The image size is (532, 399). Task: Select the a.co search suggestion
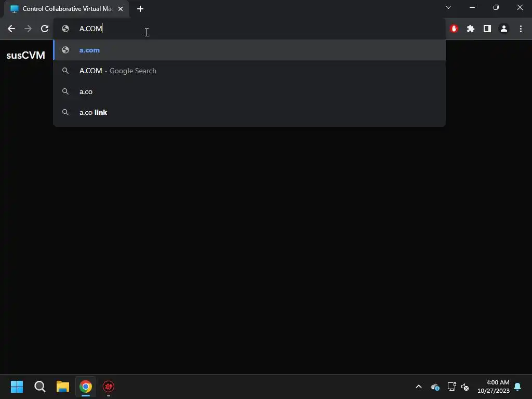pyautogui.click(x=249, y=91)
